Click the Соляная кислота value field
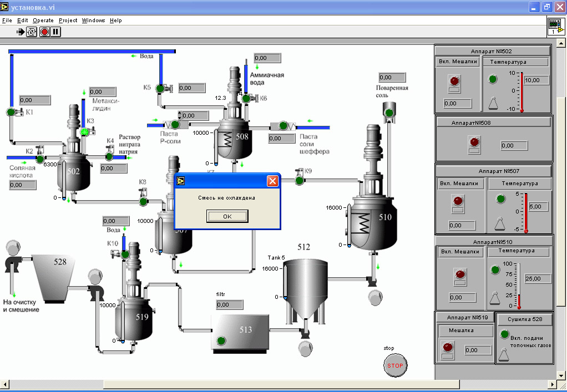Screen dimensions: 567x392 point(23,185)
